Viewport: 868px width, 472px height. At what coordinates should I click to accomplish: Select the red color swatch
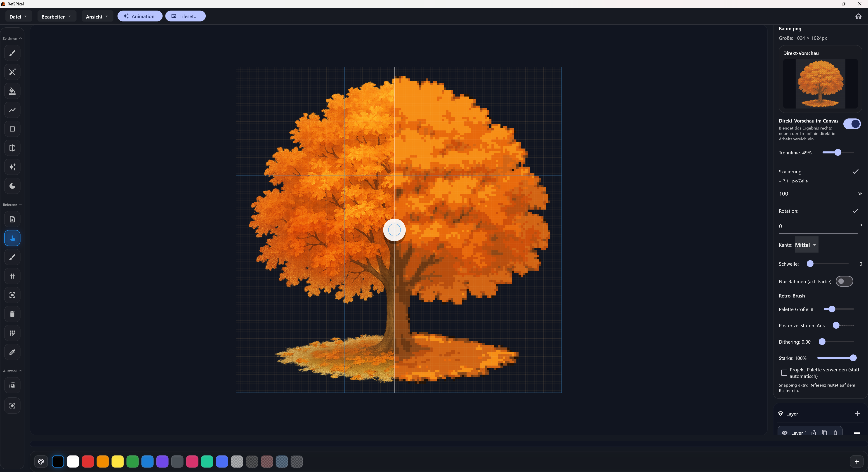click(x=88, y=462)
